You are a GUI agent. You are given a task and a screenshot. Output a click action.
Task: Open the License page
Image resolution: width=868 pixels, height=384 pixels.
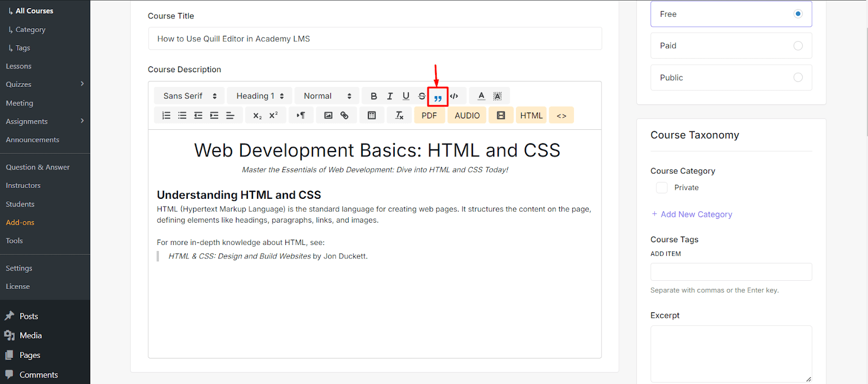click(18, 286)
